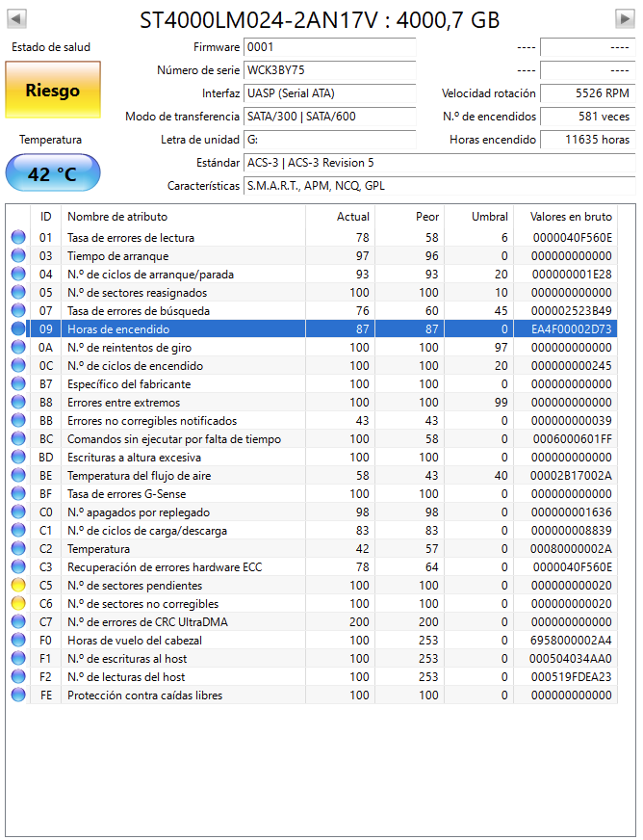Click status icon for errores de CRC UltraDMA

(x=18, y=622)
